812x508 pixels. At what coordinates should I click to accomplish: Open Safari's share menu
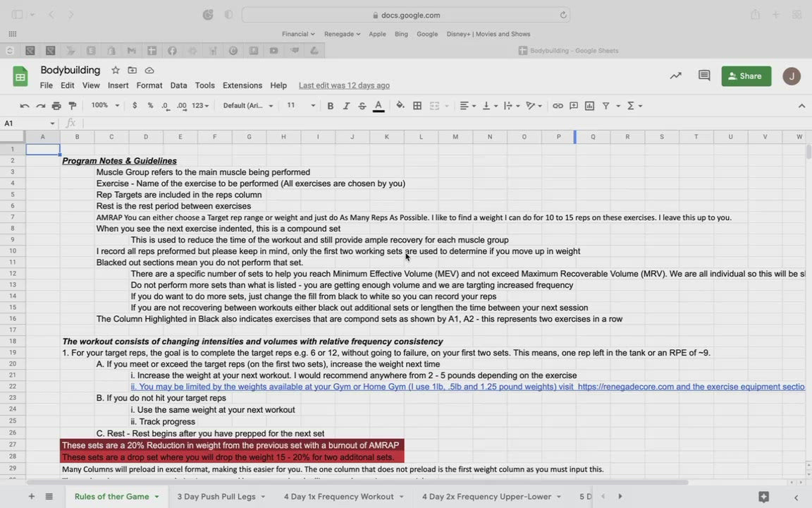click(755, 15)
